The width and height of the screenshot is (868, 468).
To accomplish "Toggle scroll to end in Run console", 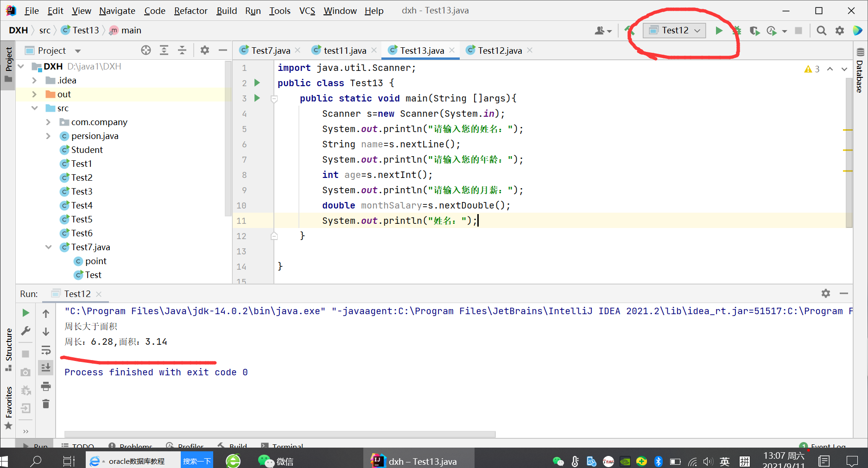I will (46, 368).
